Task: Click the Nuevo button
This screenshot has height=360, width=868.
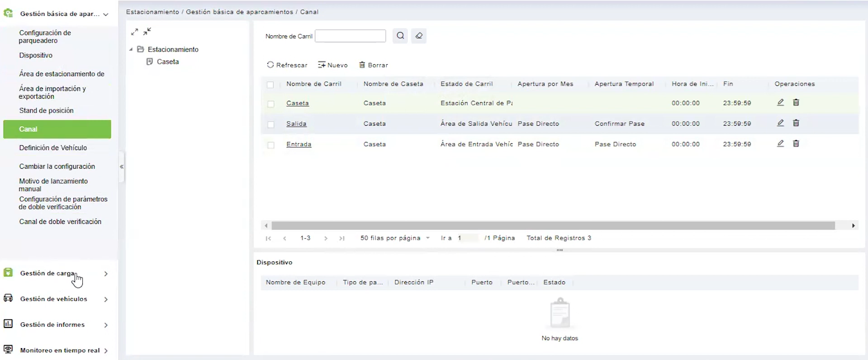Action: [x=333, y=65]
